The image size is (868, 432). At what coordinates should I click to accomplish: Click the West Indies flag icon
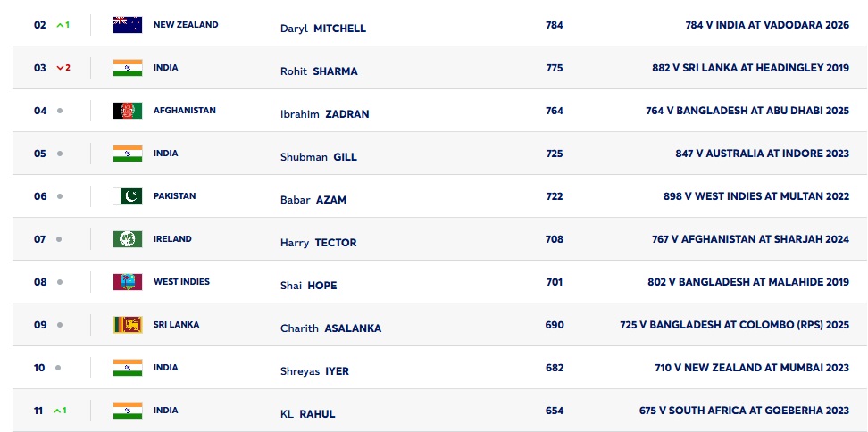[127, 282]
